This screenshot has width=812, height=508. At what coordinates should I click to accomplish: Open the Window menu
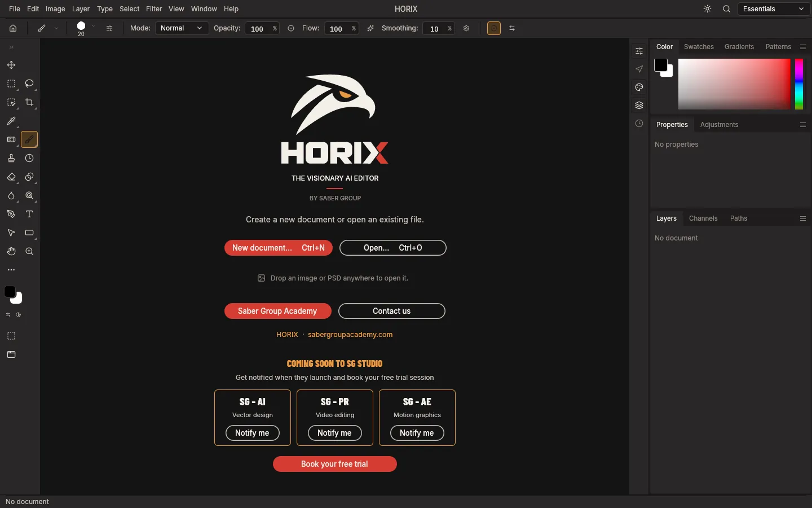click(x=204, y=9)
